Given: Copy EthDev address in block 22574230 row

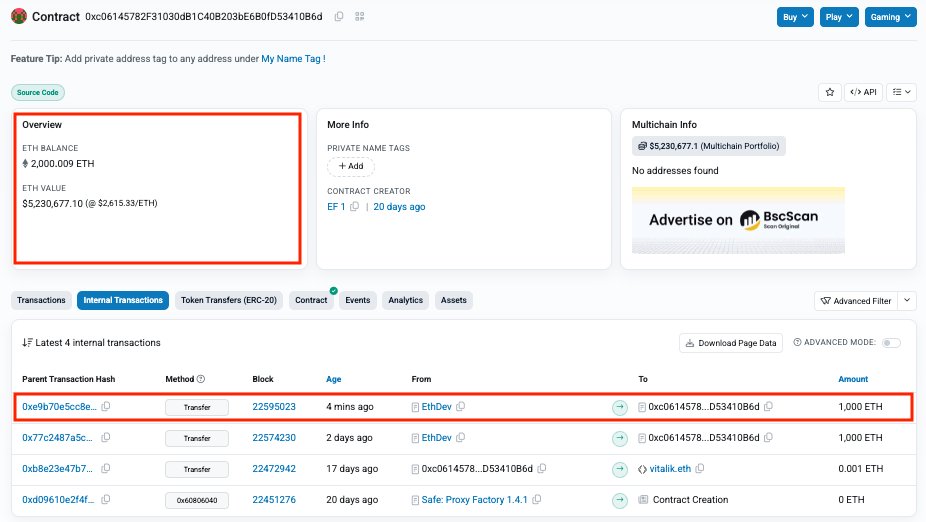Looking at the screenshot, I should tap(461, 438).
